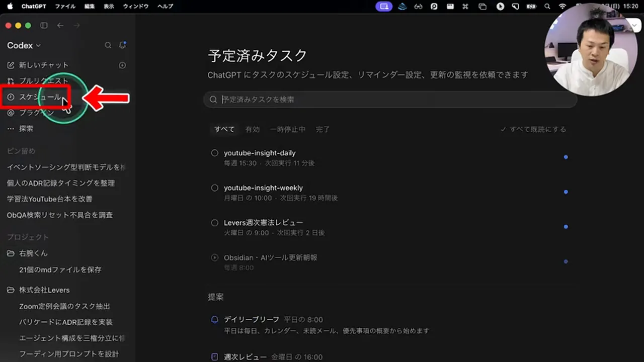
Task: Open the 表示 menu
Action: pyautogui.click(x=109, y=7)
